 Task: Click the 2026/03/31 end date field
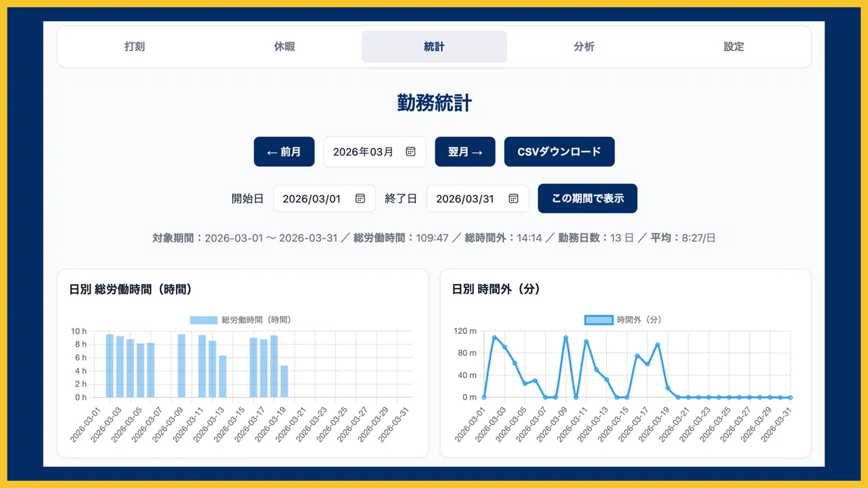click(x=477, y=198)
